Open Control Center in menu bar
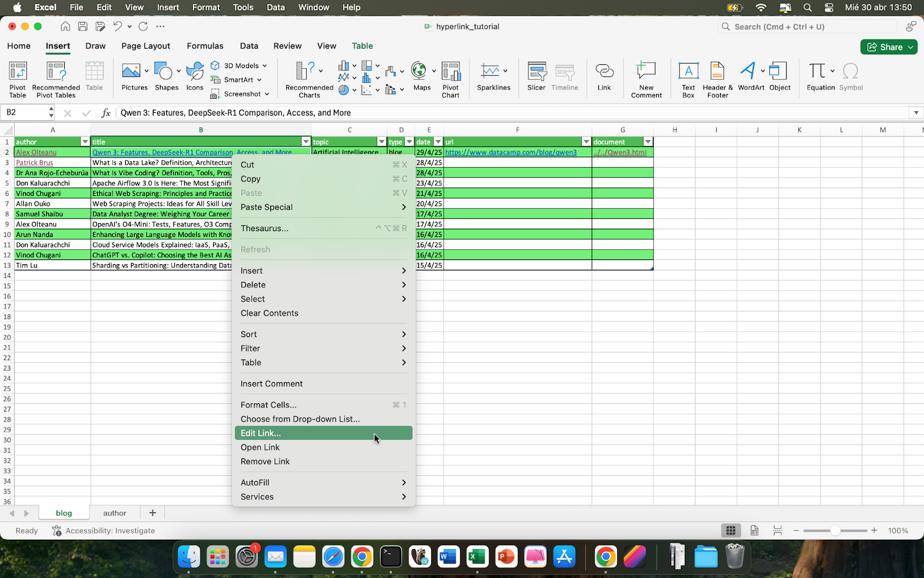The height and width of the screenshot is (578, 924). [829, 8]
